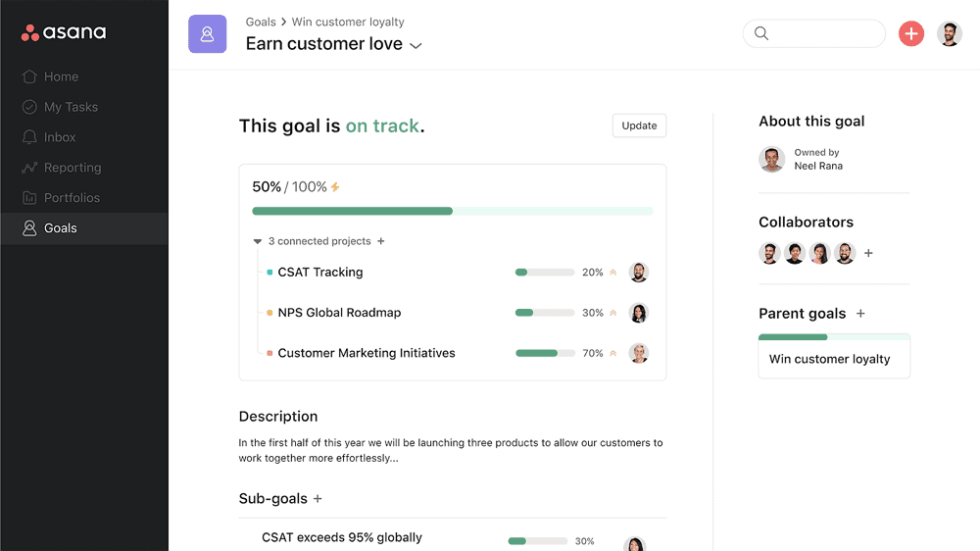Add a collaborator with plus icon
The width and height of the screenshot is (980, 551).
coord(868,253)
